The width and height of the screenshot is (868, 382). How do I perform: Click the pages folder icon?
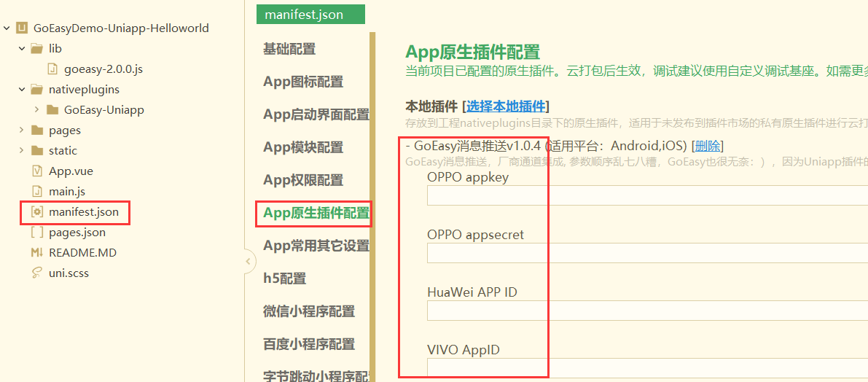pos(37,130)
